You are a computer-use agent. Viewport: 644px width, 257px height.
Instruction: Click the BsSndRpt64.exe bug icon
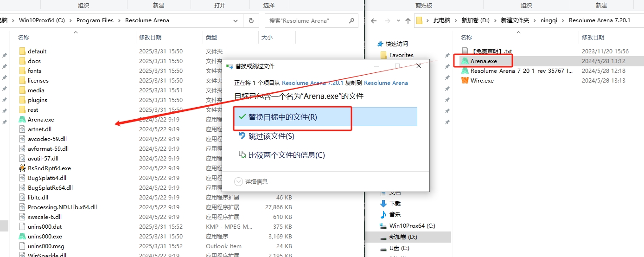click(22, 168)
